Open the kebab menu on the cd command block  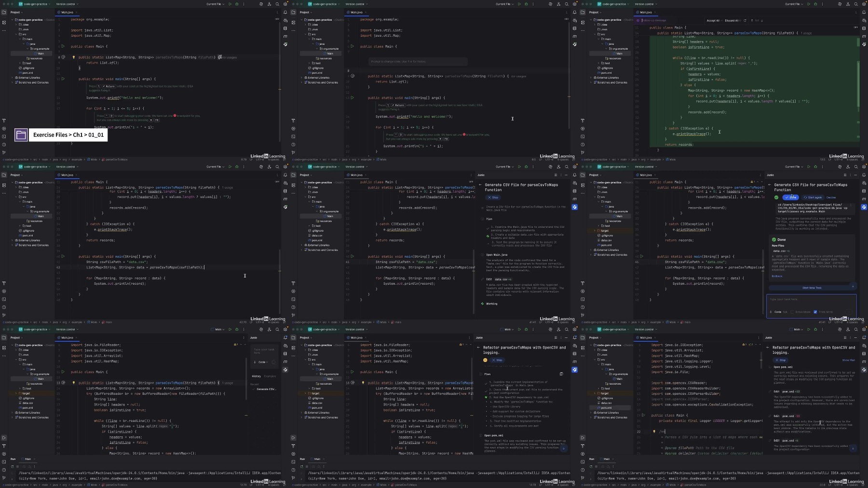[x=851, y=205]
